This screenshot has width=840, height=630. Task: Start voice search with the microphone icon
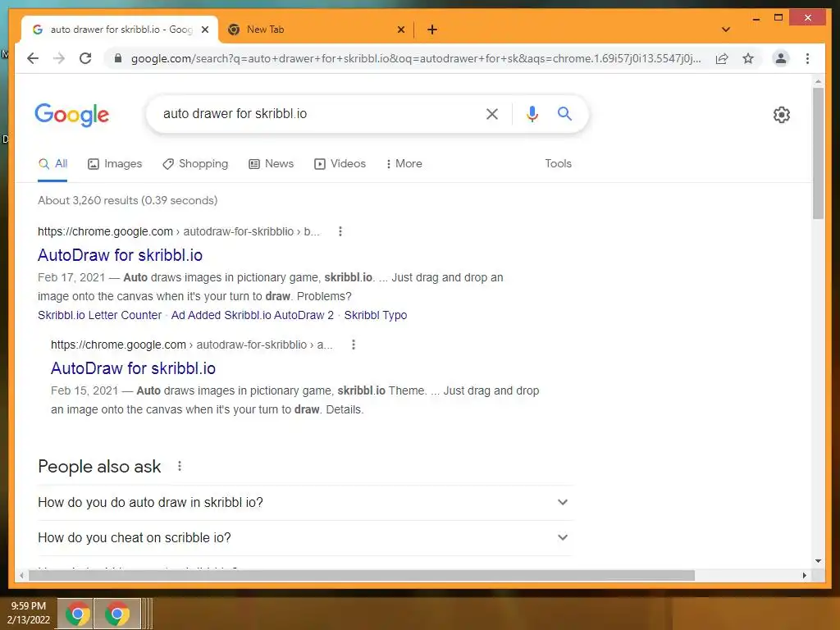tap(532, 113)
